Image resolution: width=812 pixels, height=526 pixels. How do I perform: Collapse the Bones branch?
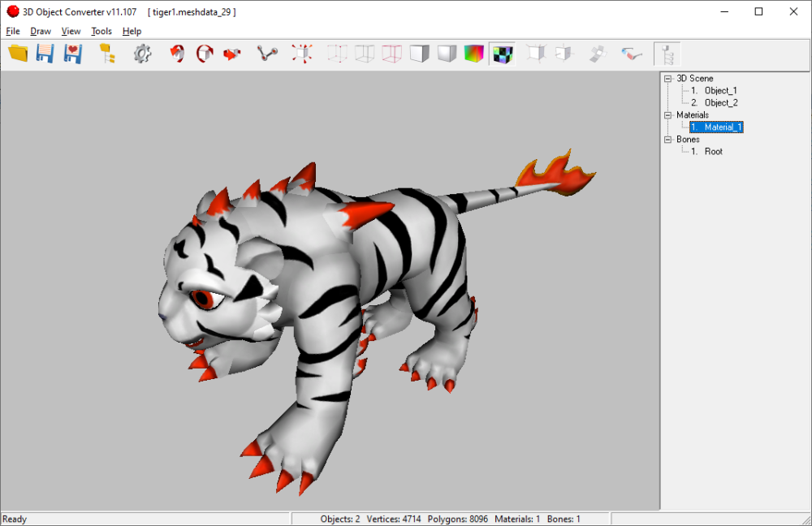tap(667, 139)
